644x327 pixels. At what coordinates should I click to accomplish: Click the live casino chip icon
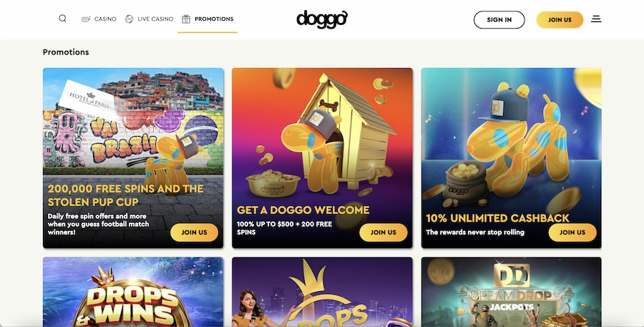(x=129, y=19)
